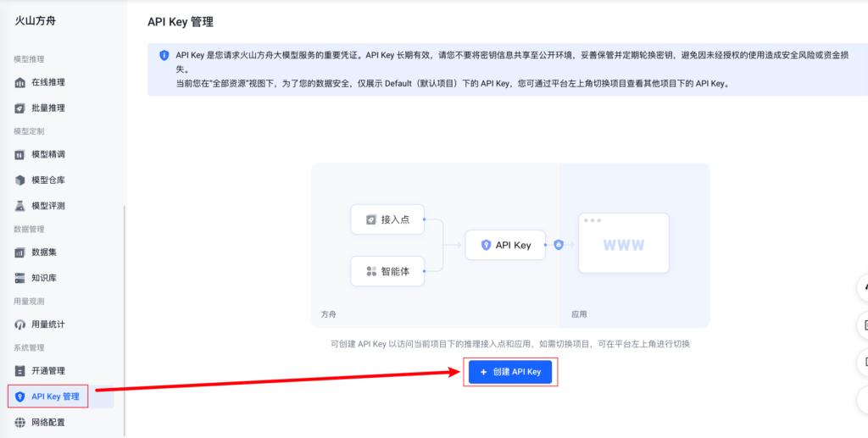Go to 网络配置 in the sidebar
Image resolution: width=868 pixels, height=438 pixels.
tap(47, 422)
